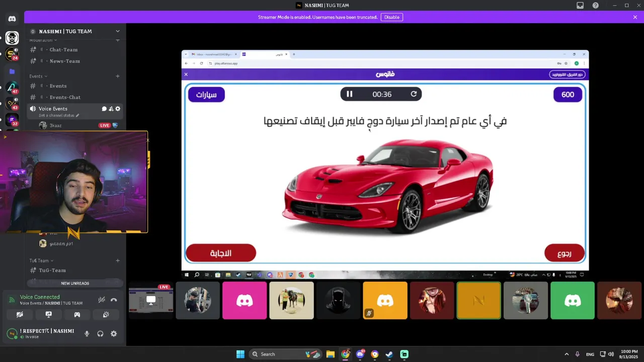Open the Chat-Team channel
Screen dimensions: 644x362
pos(75,50)
